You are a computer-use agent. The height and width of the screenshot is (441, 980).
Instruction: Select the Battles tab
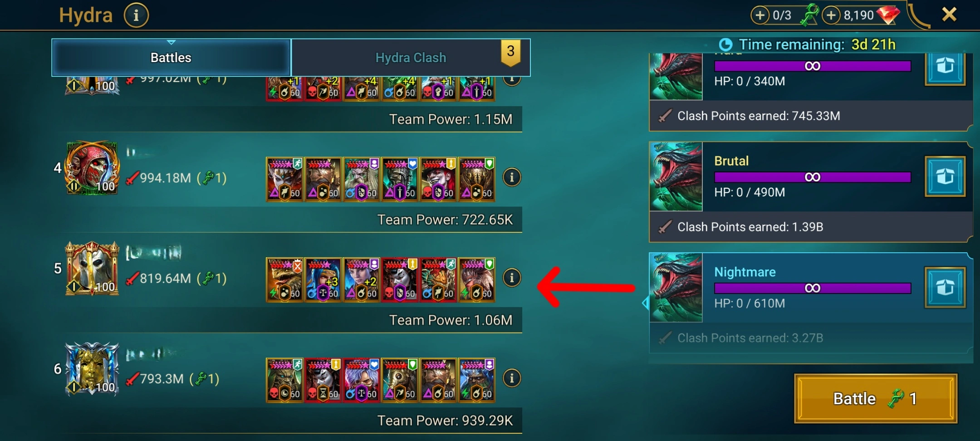[171, 58]
